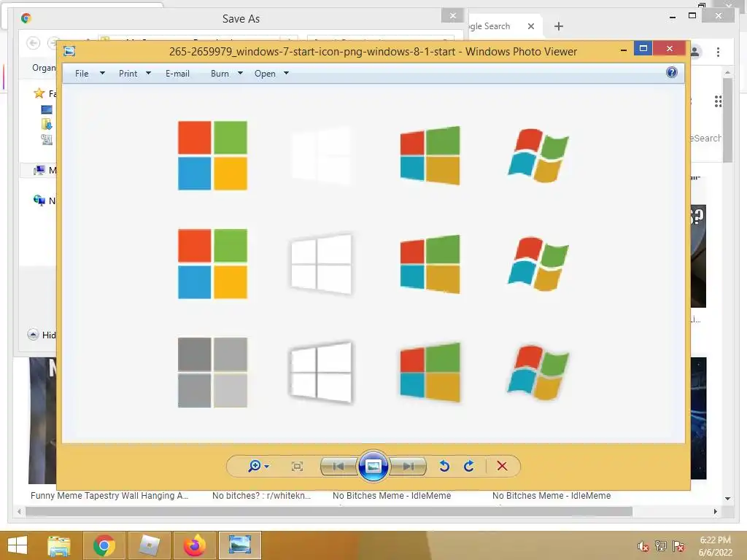Image resolution: width=747 pixels, height=560 pixels.
Task: Open Roblox from the taskbar
Action: [x=150, y=545]
